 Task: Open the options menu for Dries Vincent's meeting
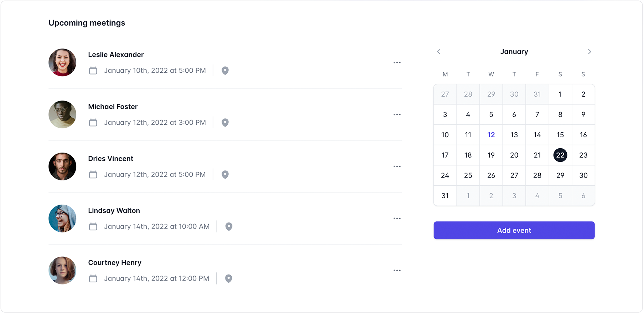click(x=397, y=166)
